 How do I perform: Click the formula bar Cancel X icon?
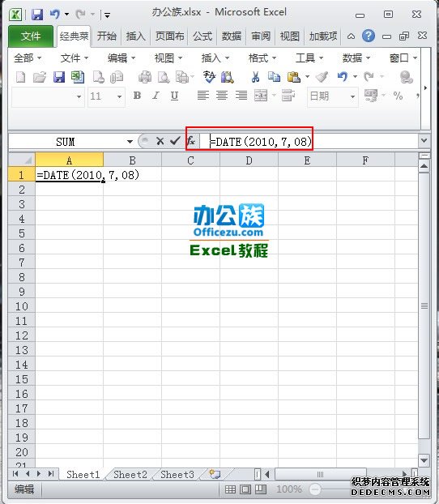(x=160, y=141)
